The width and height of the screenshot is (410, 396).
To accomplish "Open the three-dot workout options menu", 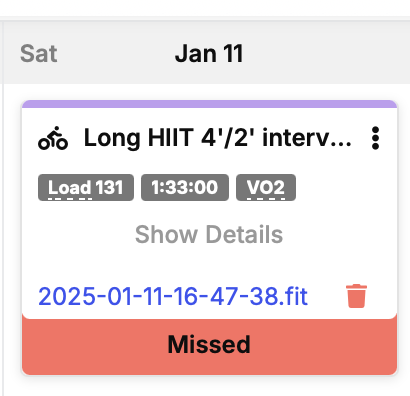I will coord(375,138).
